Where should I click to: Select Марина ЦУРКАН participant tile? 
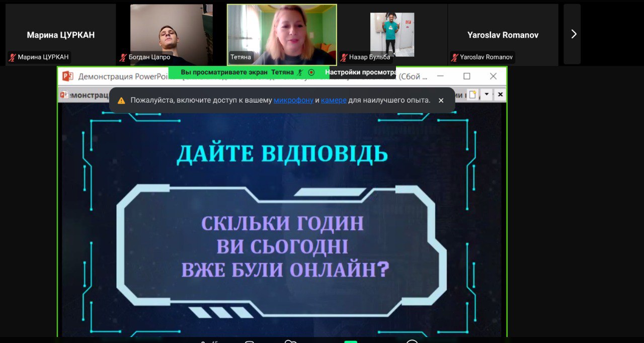point(60,34)
